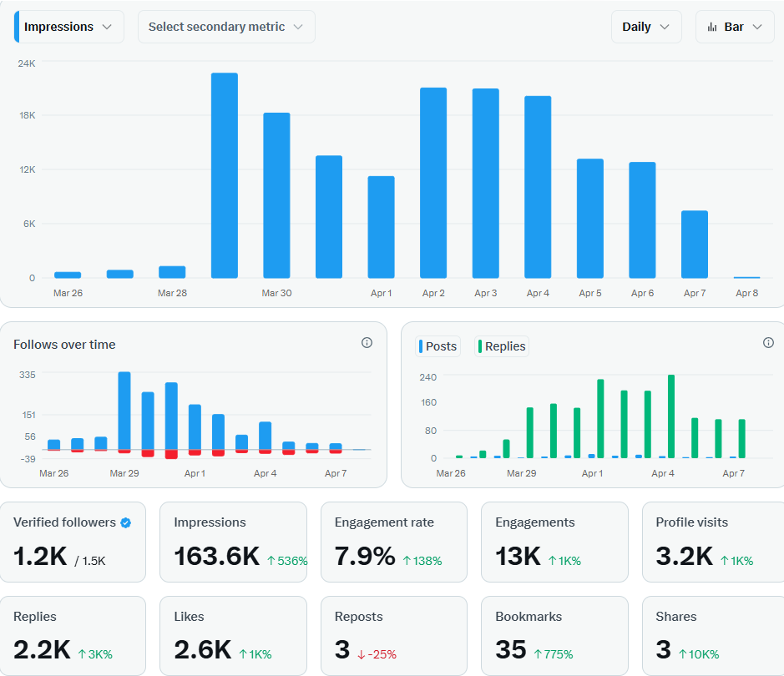Click the tallest green Replies bar on Apr 4
784x676 pixels.
tap(671, 416)
